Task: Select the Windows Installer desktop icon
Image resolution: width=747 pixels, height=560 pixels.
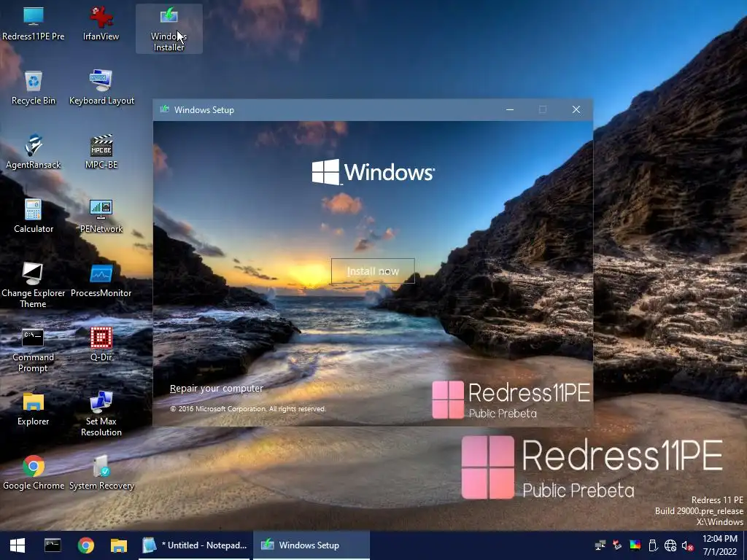Action: click(x=169, y=28)
